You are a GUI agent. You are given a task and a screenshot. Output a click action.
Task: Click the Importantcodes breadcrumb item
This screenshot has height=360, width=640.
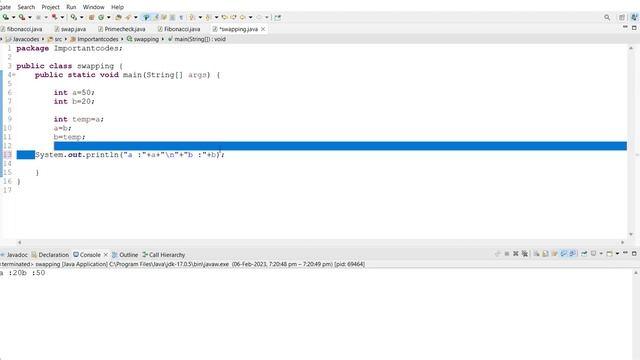point(94,39)
